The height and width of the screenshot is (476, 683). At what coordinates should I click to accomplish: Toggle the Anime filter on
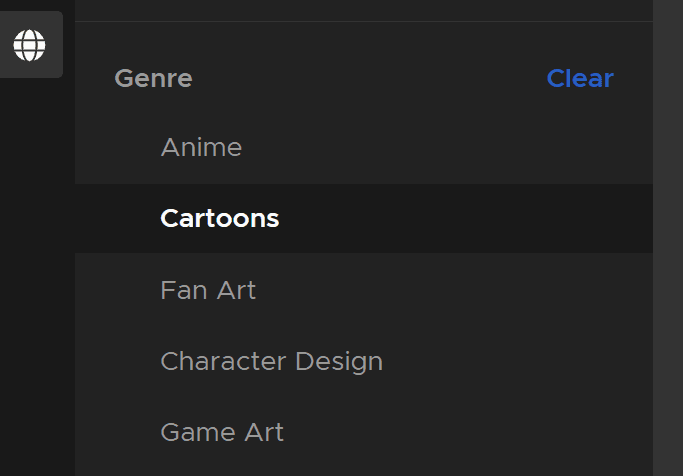[x=201, y=148]
